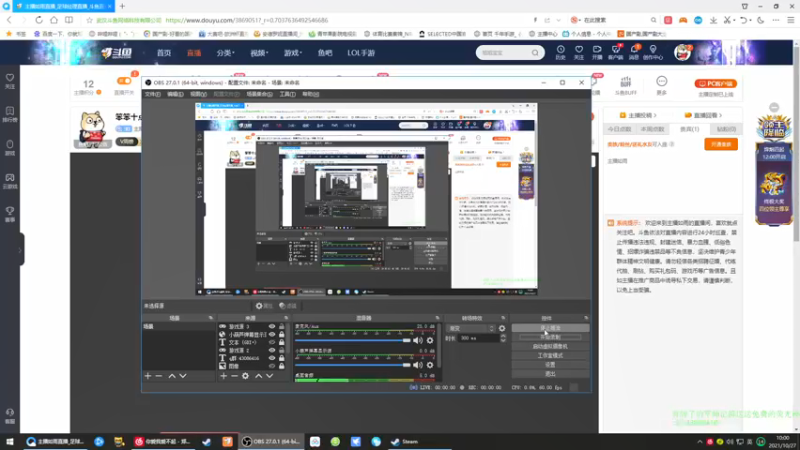The height and width of the screenshot is (450, 800).
Task: Open creator center icon in Douyu header
Action: [x=653, y=52]
